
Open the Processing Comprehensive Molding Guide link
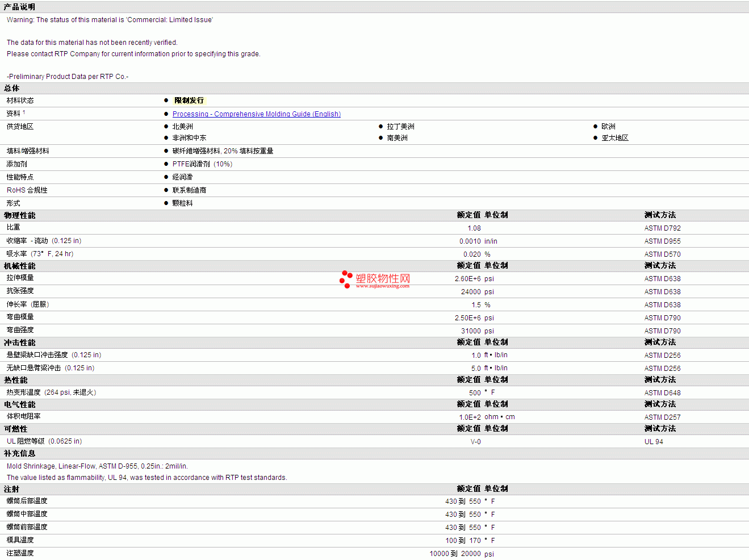[x=256, y=114]
